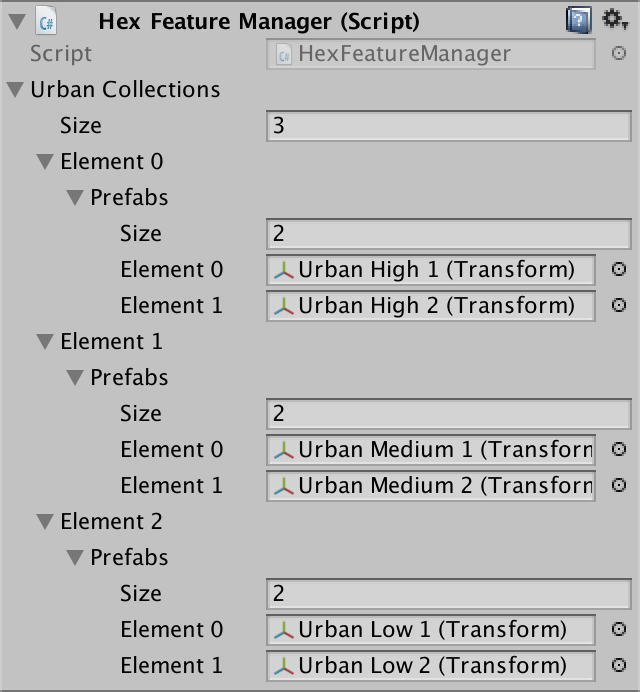Screen dimensions: 640x692
Task: Select the Urban High 1 Transform field
Action: coord(432,270)
